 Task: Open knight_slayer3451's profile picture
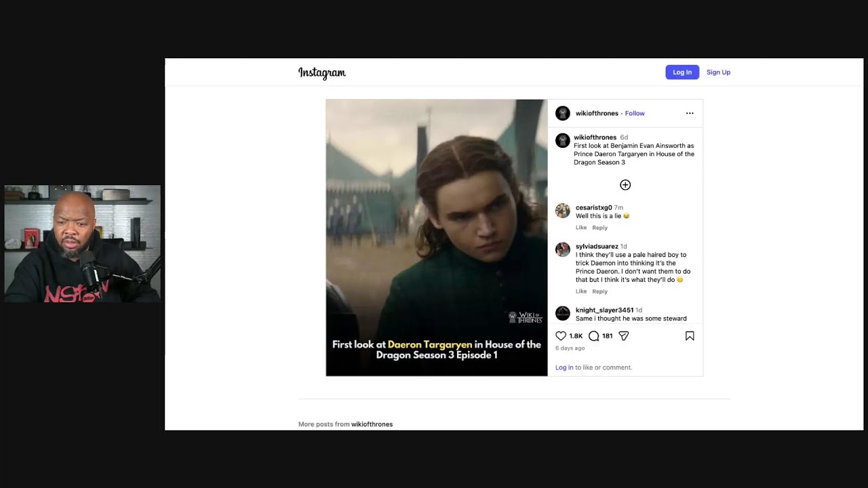[563, 313]
